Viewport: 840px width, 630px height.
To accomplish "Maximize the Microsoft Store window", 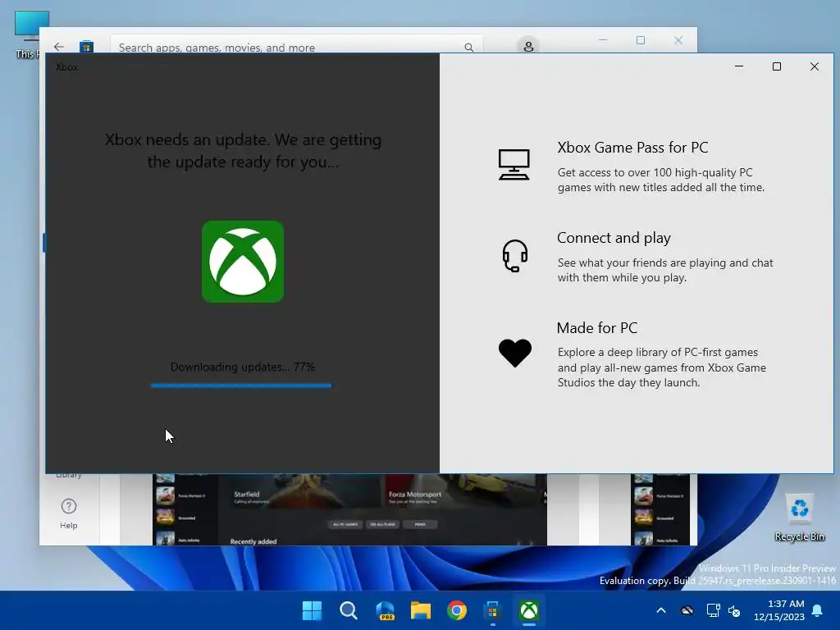I will click(641, 40).
